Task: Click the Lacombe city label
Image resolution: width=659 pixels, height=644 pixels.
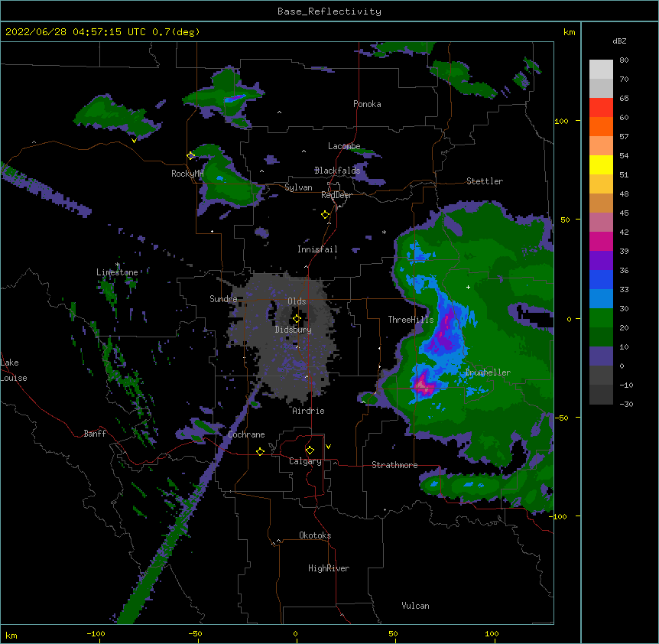Action: pyautogui.click(x=344, y=146)
